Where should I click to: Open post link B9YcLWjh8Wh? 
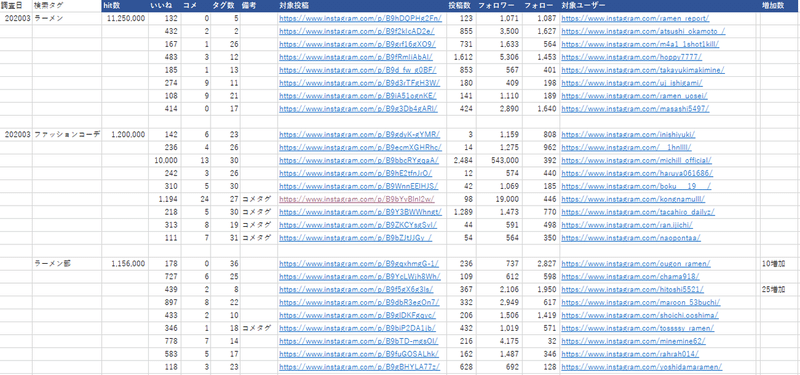[x=360, y=277]
